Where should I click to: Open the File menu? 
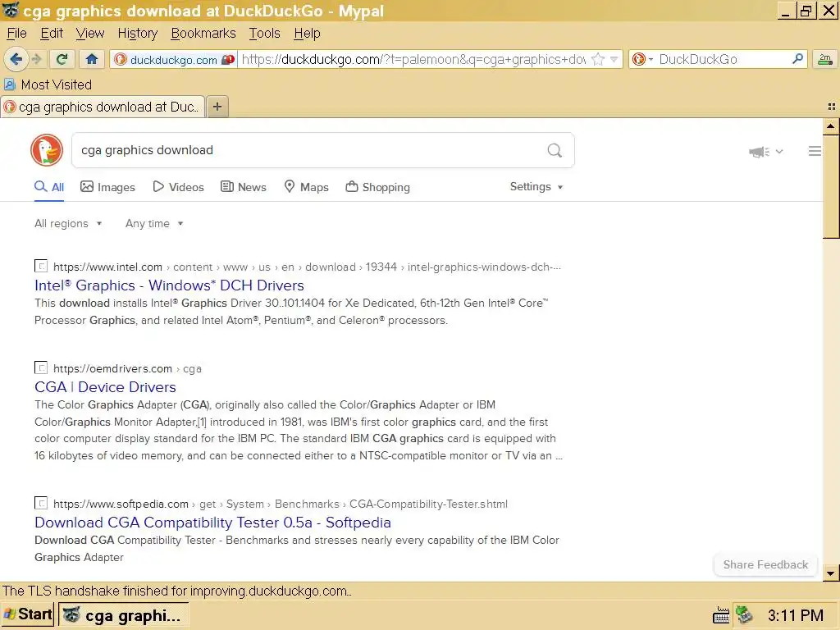(16, 33)
